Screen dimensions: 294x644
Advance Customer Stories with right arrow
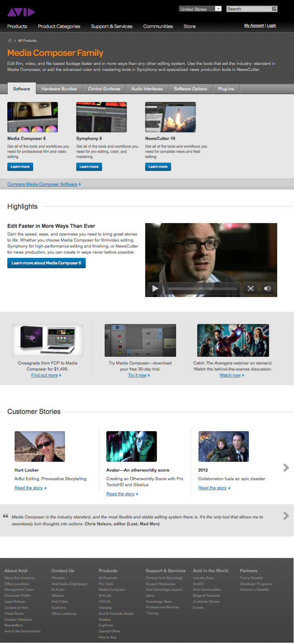[286, 467]
